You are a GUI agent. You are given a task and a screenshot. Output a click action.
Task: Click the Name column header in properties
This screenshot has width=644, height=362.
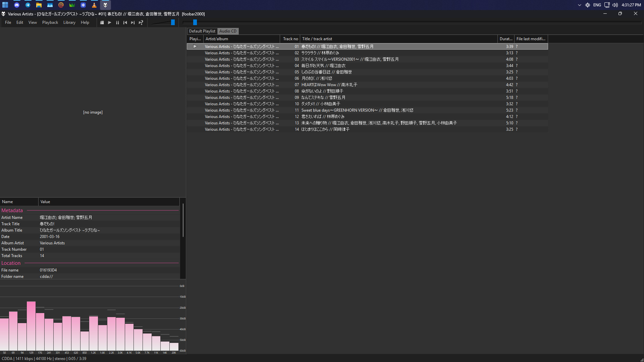pyautogui.click(x=19, y=202)
